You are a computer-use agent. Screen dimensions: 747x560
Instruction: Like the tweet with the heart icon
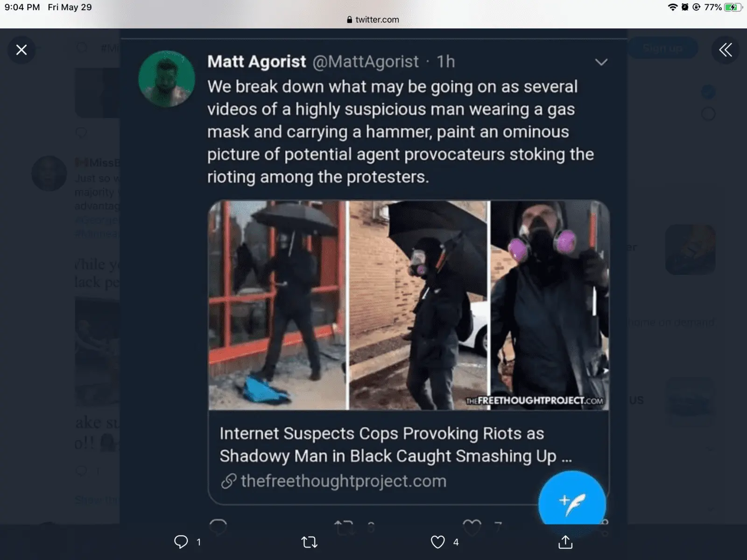437,542
